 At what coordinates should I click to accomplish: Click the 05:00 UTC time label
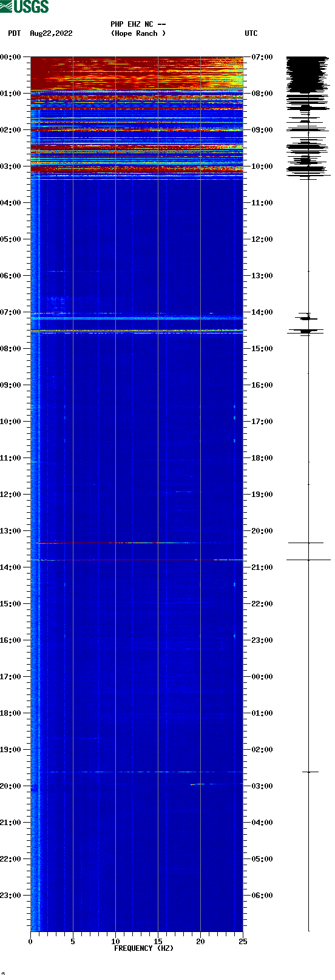pos(262,859)
